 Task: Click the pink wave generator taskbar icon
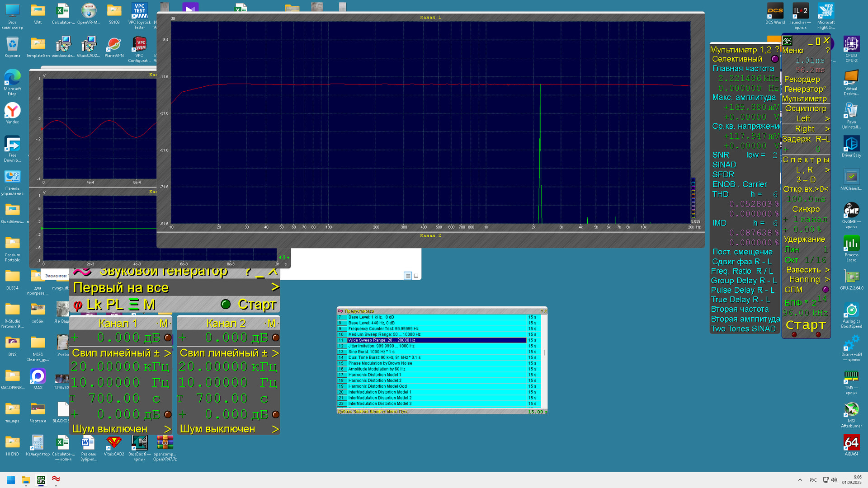[56, 479]
